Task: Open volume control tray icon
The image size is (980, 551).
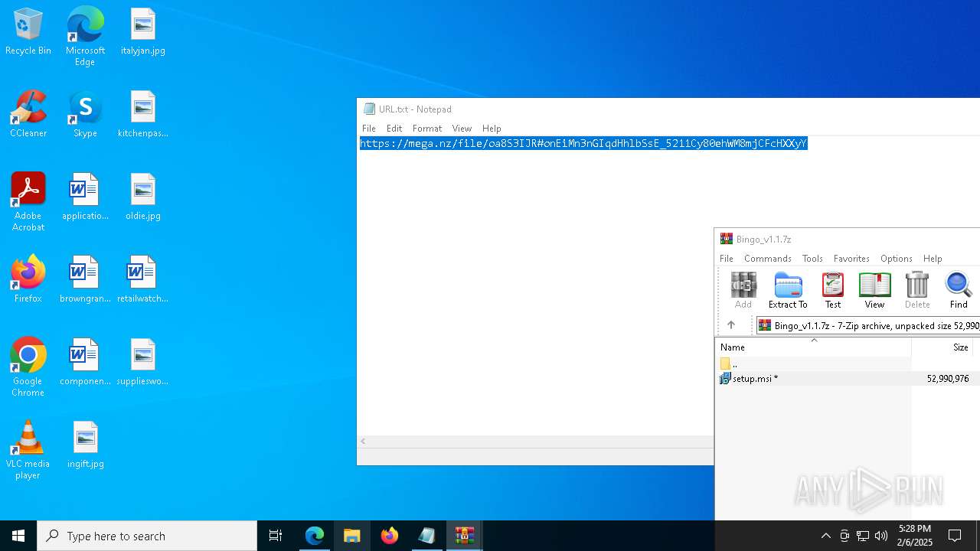Action: [881, 536]
